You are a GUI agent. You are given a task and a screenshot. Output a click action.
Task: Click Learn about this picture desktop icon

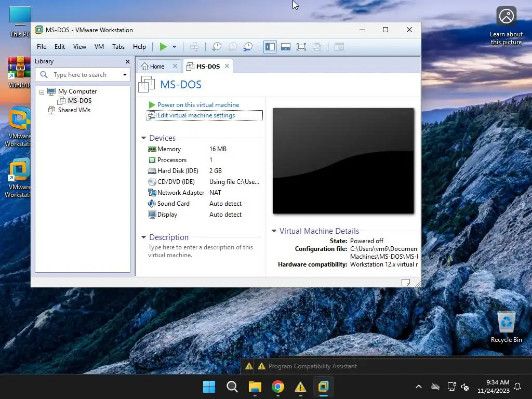[506, 25]
